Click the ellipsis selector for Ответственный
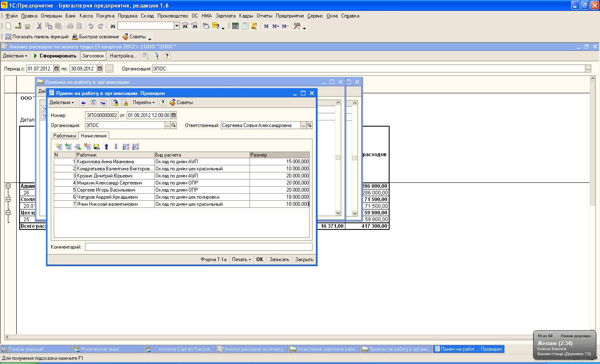600x364 pixels. (304, 125)
